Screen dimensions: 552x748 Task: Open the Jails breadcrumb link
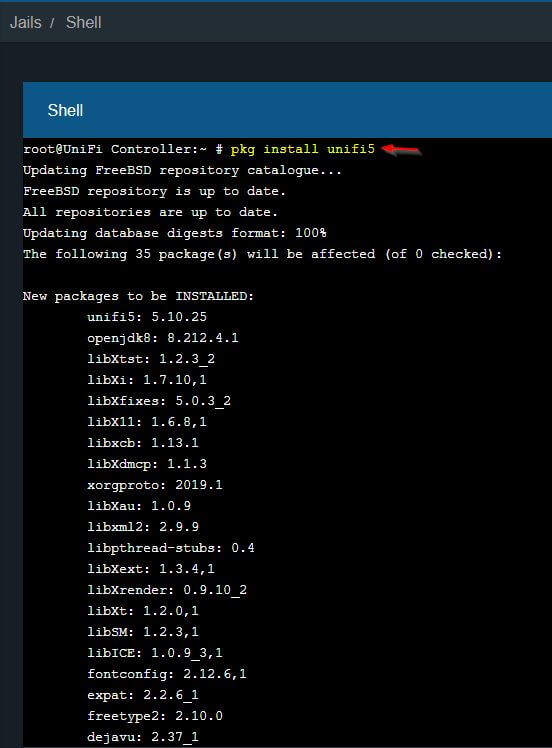pyautogui.click(x=25, y=22)
